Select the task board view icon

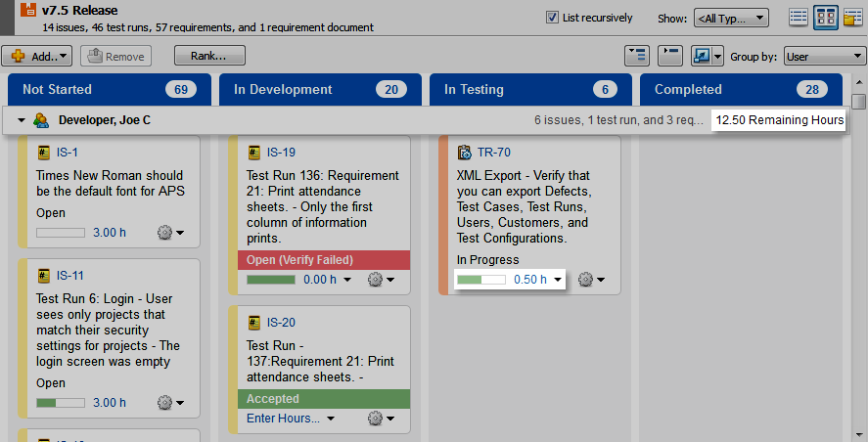(x=825, y=18)
